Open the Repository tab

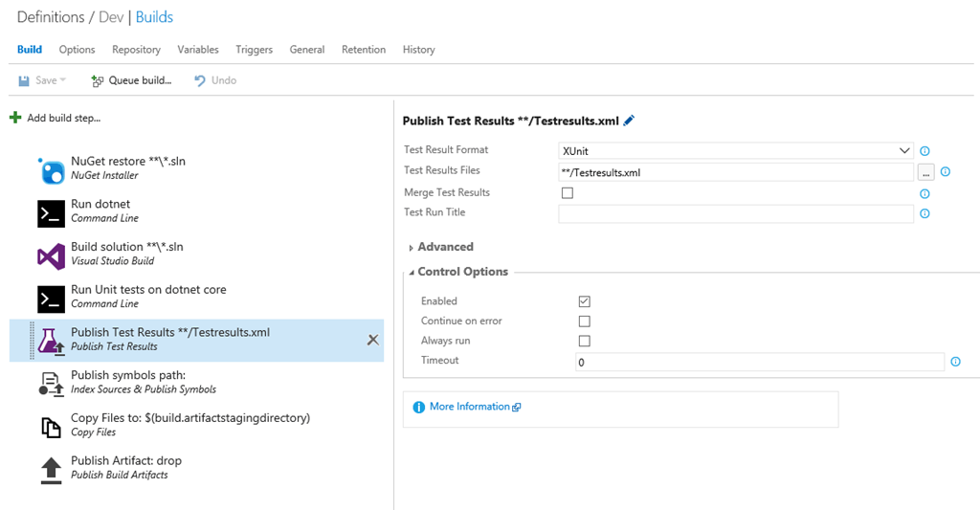[136, 50]
